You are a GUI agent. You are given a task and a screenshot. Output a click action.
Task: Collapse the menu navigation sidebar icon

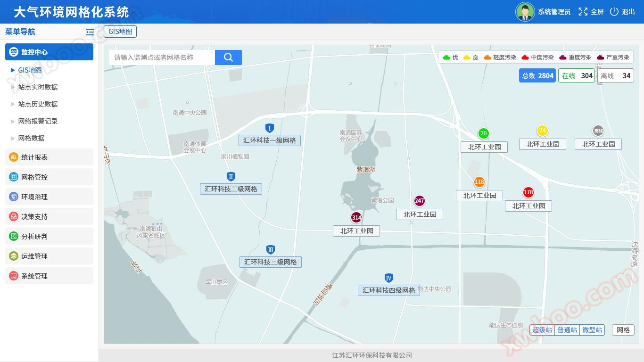tap(90, 32)
